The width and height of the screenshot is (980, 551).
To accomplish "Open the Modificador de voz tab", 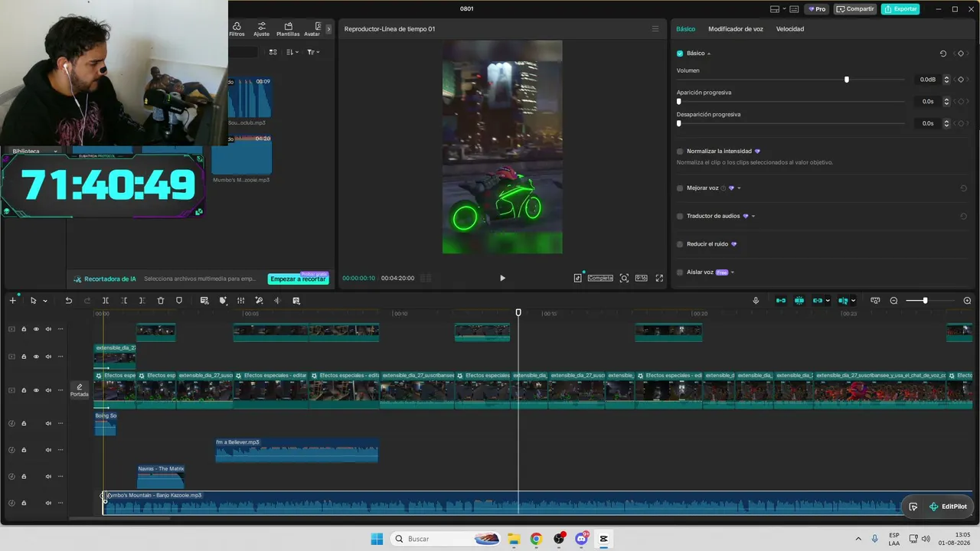I will click(x=736, y=29).
